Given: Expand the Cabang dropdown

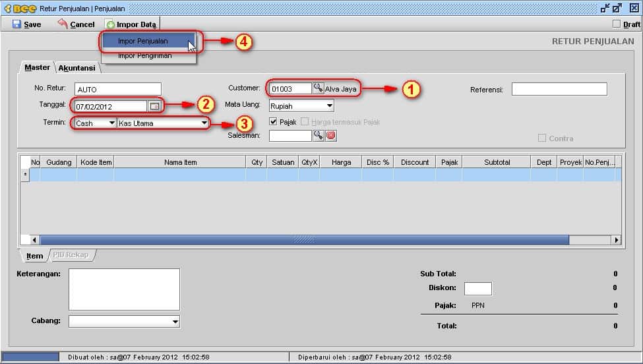Looking at the screenshot, I should (x=175, y=321).
